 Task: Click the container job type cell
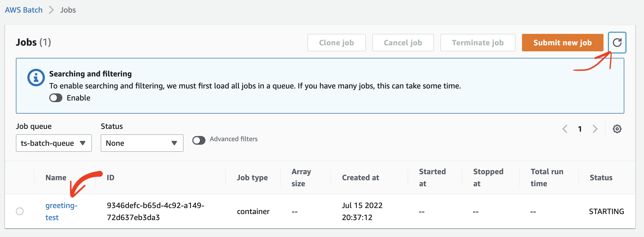(253, 211)
